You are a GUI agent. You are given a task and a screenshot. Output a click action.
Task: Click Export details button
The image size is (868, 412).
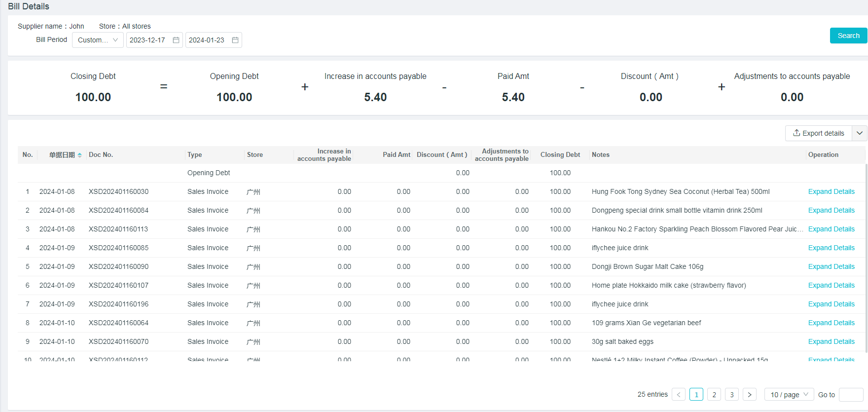tap(818, 133)
